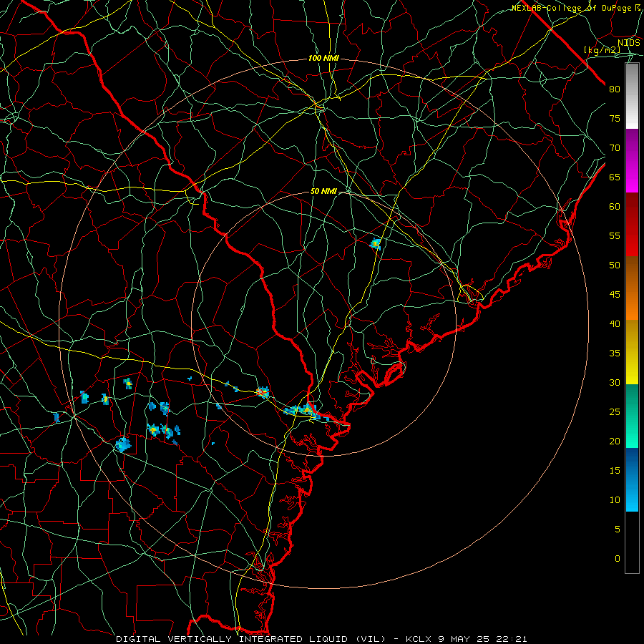Pick the orange-brown segment of the VIL color bar
Screen dimensions: 644x644
pyautogui.click(x=632, y=288)
